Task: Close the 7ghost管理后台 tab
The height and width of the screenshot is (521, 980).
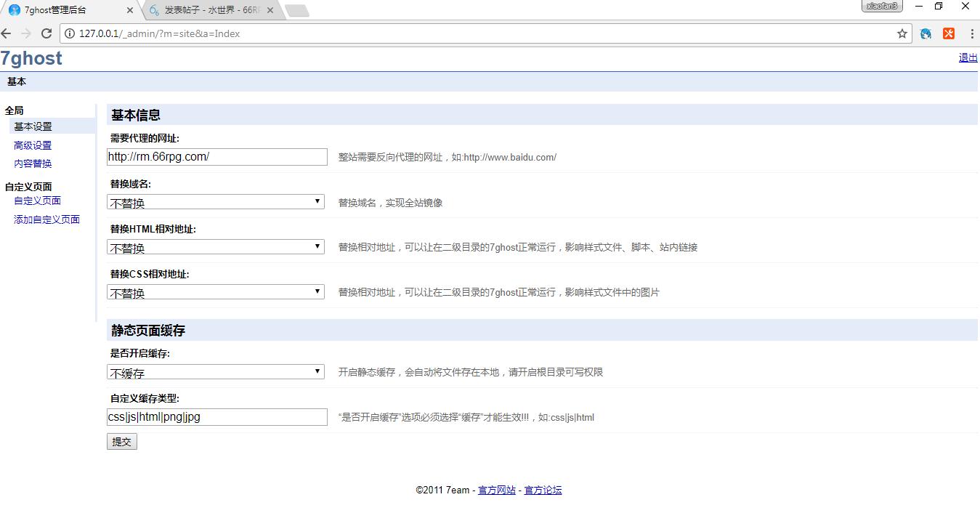Action: point(130,10)
